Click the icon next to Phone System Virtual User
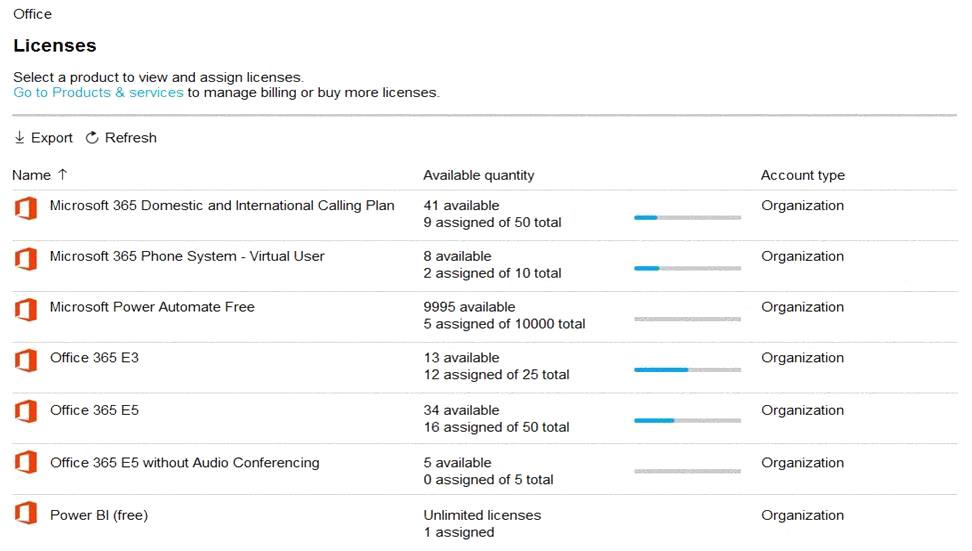The width and height of the screenshot is (972, 551). [x=25, y=258]
